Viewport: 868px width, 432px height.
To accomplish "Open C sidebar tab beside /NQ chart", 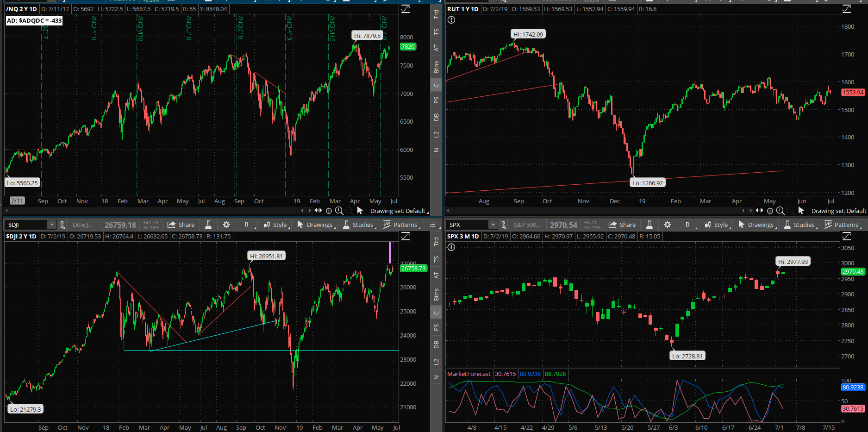I will [436, 85].
